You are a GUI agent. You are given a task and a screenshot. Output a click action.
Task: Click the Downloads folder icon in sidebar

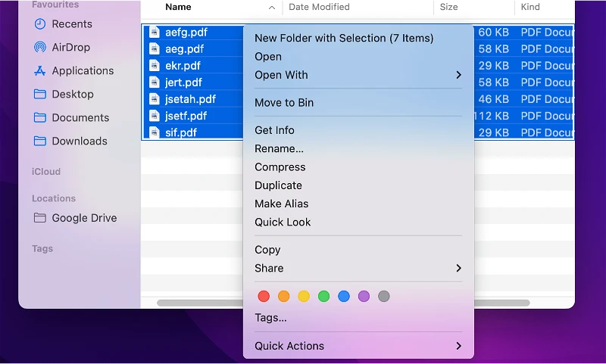coord(40,142)
